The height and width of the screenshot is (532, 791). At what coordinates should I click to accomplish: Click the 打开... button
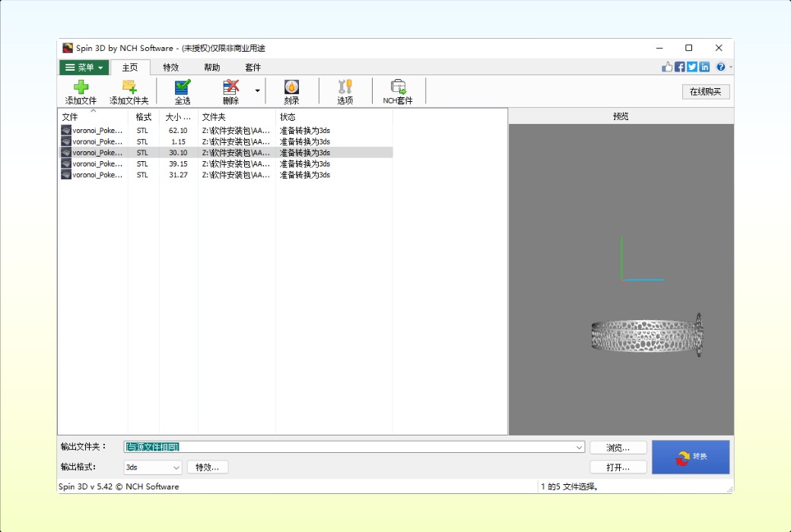coord(618,467)
